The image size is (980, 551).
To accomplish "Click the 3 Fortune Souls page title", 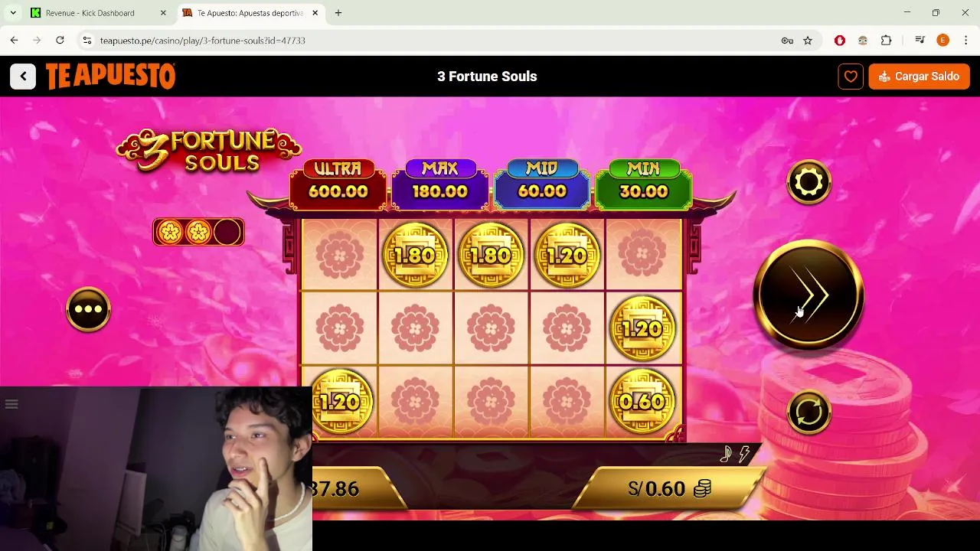I will pos(487,77).
